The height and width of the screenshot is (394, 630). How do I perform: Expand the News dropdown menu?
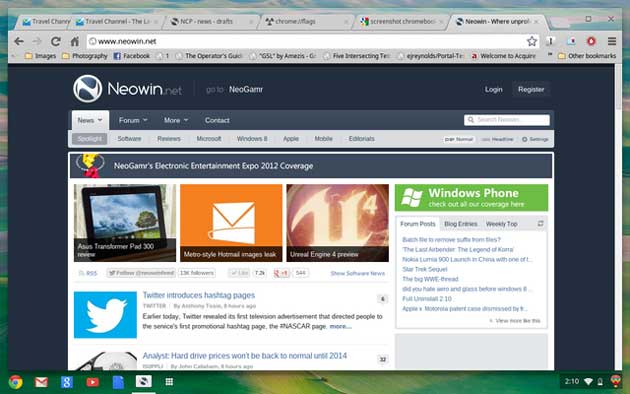pos(90,120)
